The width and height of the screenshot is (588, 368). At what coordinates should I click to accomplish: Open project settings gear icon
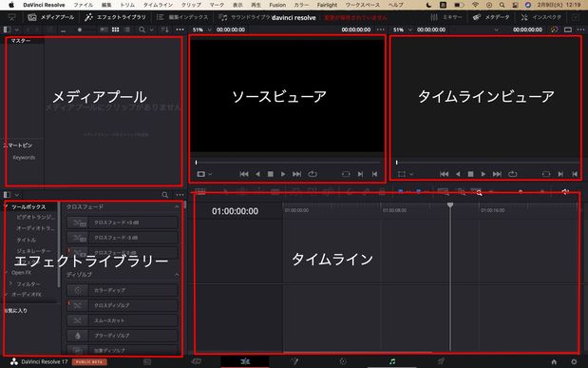(574, 362)
